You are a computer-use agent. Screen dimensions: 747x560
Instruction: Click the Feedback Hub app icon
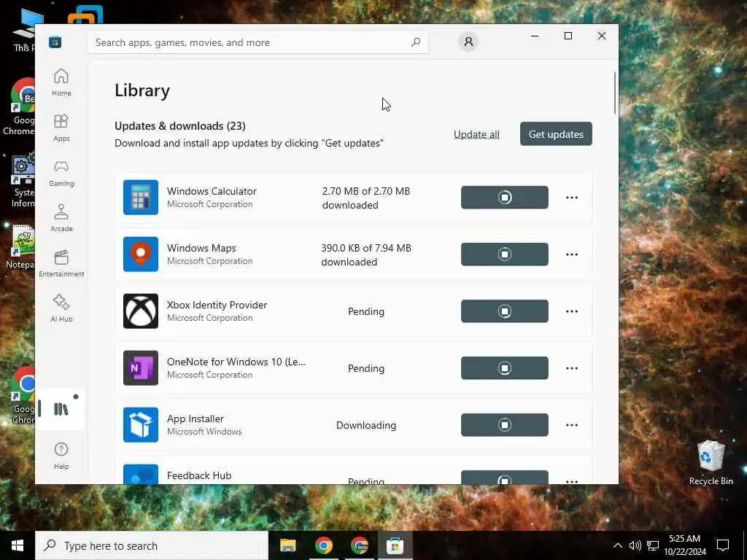[x=141, y=474]
